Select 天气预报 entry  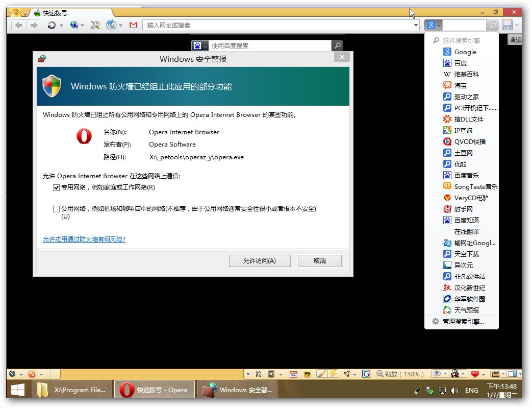coord(462,310)
